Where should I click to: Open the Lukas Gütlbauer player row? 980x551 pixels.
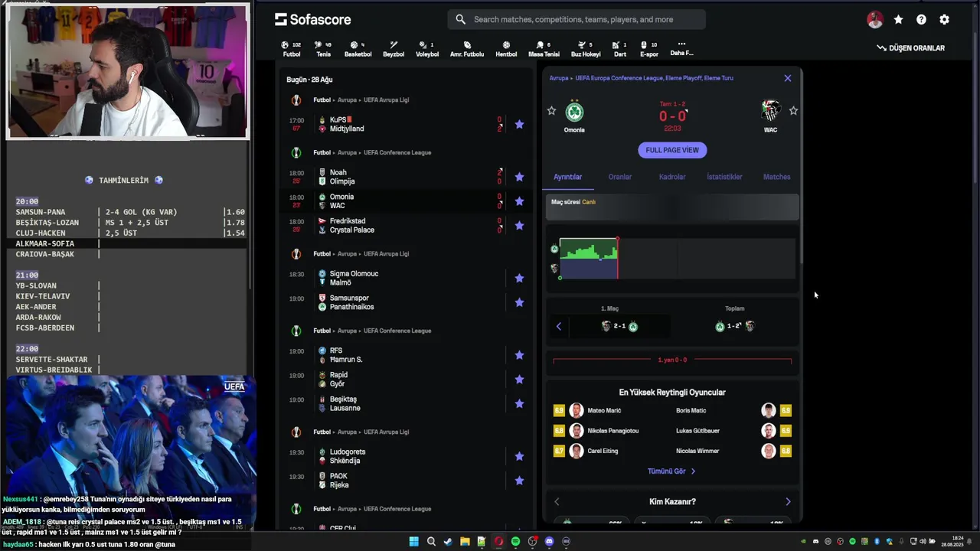pyautogui.click(x=733, y=431)
